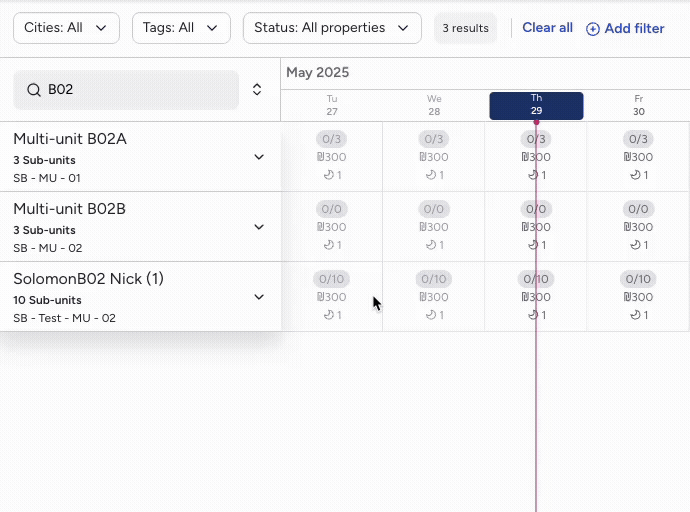
Task: Click 0/0 availability for B02B on Friday 30
Action: (638, 209)
